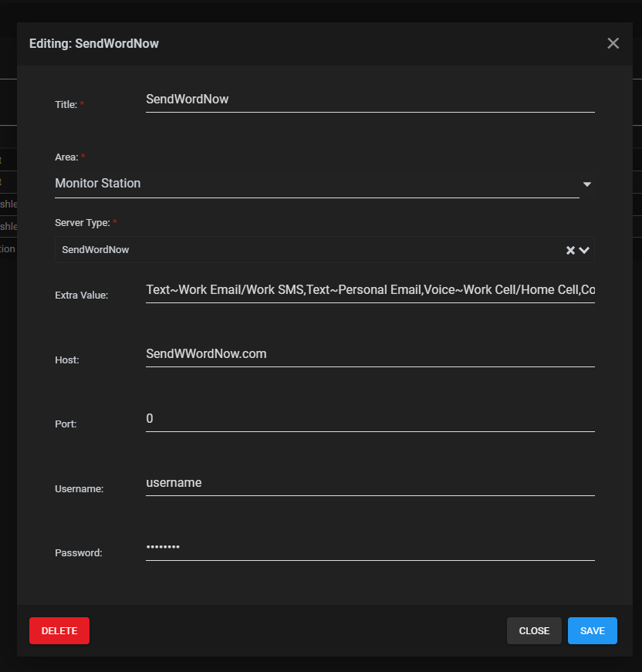
Task: Click the Title input field
Action: click(x=370, y=100)
